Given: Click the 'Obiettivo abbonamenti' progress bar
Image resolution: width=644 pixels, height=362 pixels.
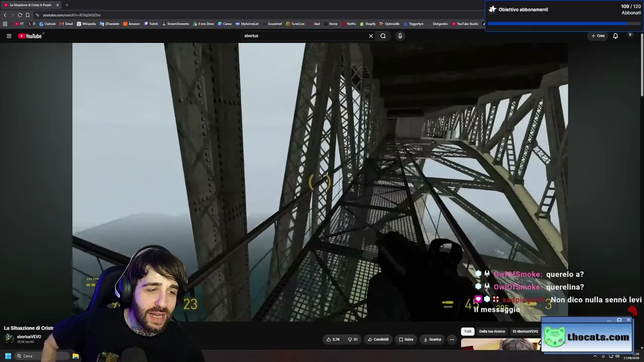Looking at the screenshot, I should pyautogui.click(x=563, y=24).
